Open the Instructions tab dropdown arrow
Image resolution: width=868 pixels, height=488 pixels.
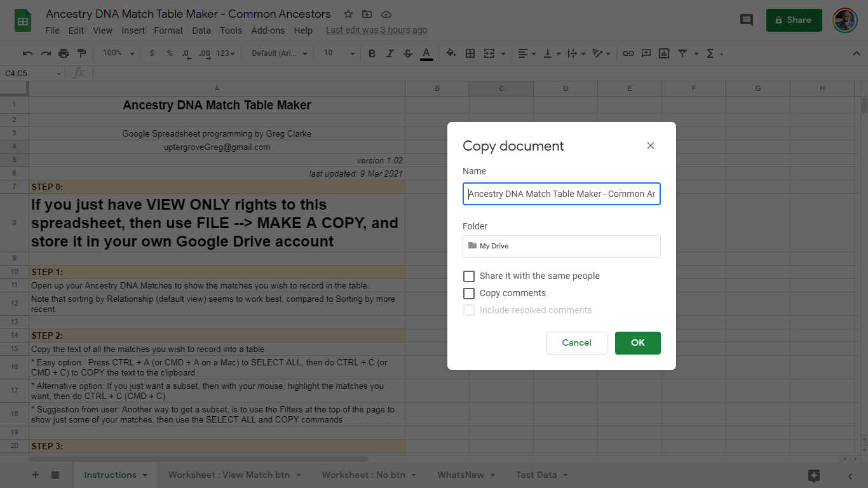click(145, 475)
